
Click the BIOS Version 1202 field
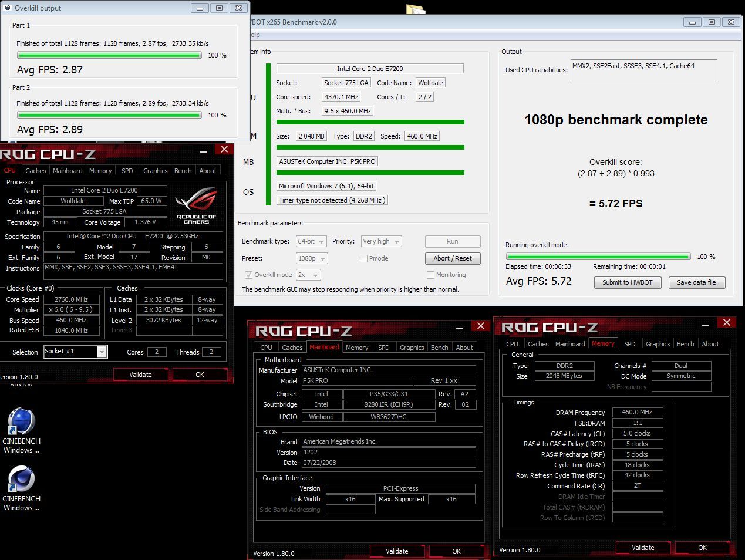[x=389, y=452]
